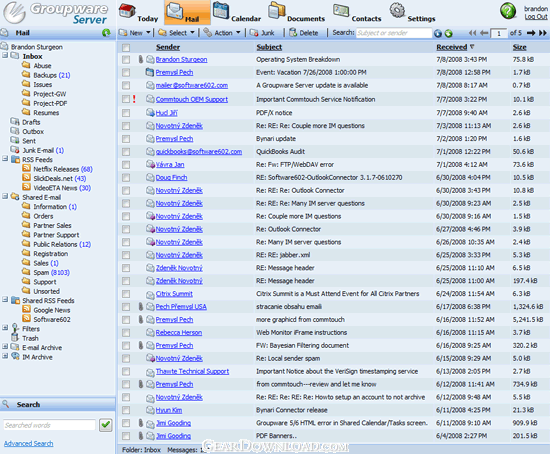Open the Drafts folder
Image resolution: width=550 pixels, height=454 pixels.
(x=25, y=122)
